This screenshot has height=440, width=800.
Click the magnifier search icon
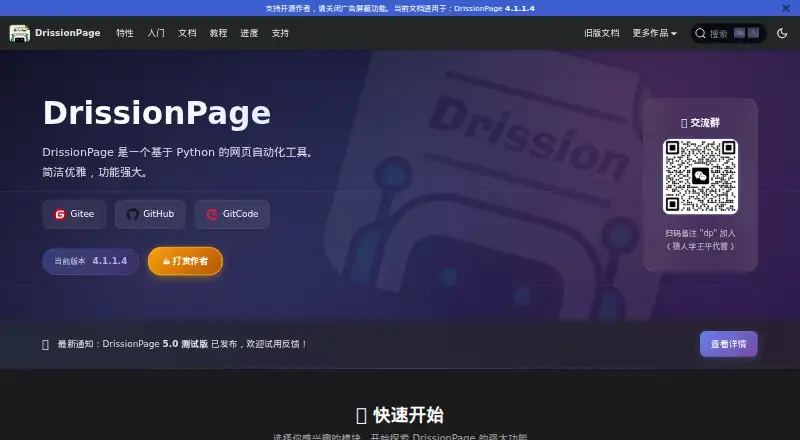point(701,33)
